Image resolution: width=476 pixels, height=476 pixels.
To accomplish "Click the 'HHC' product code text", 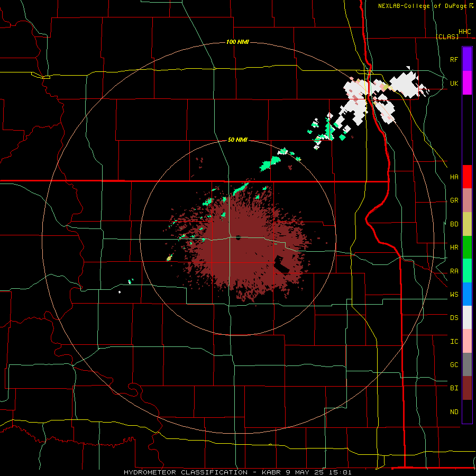I will tap(464, 32).
